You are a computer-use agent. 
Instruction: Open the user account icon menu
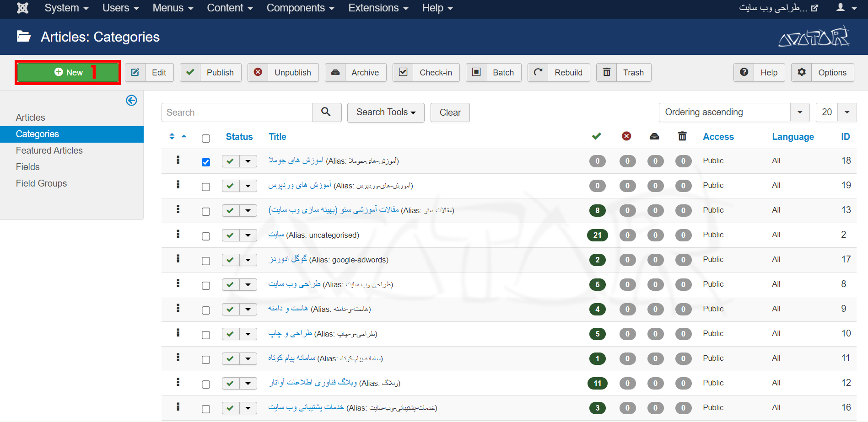[846, 8]
